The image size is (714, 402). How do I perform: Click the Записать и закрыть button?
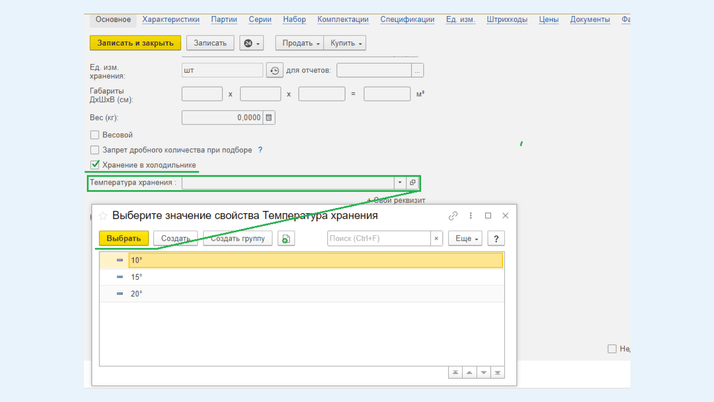click(x=135, y=43)
